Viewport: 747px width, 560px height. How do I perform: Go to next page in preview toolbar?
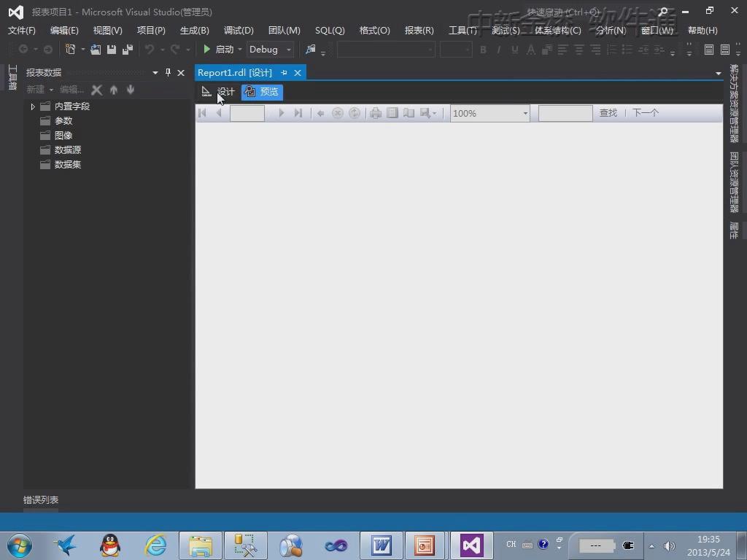click(x=281, y=113)
